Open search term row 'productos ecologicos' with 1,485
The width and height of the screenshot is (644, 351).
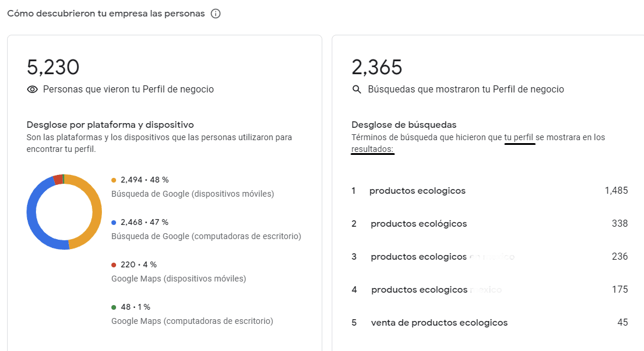click(x=490, y=191)
